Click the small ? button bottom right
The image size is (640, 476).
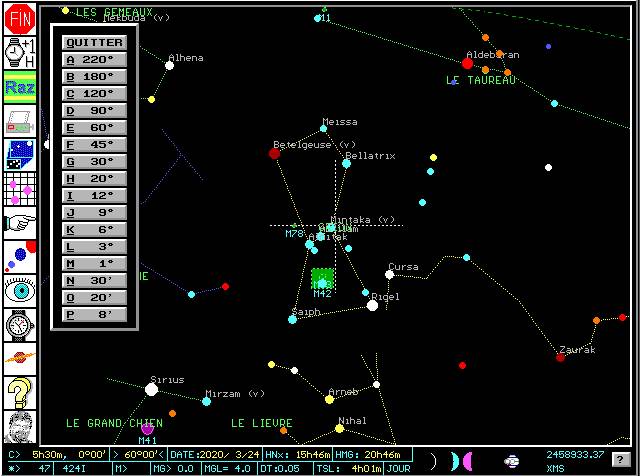pyautogui.click(x=620, y=460)
